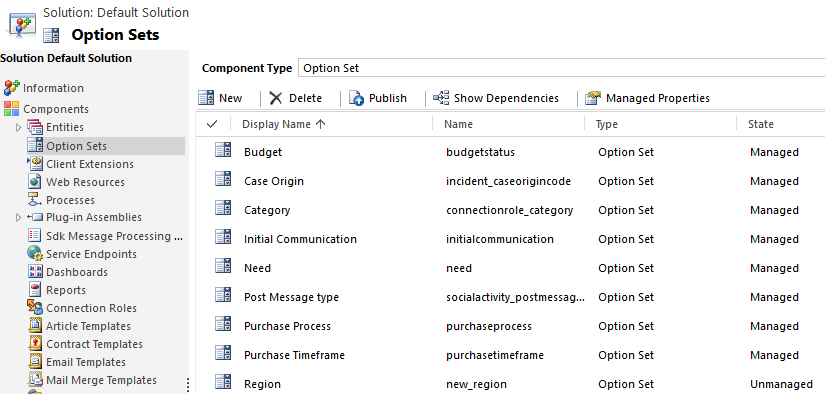
Task: Click the Publish button label
Action: click(388, 98)
